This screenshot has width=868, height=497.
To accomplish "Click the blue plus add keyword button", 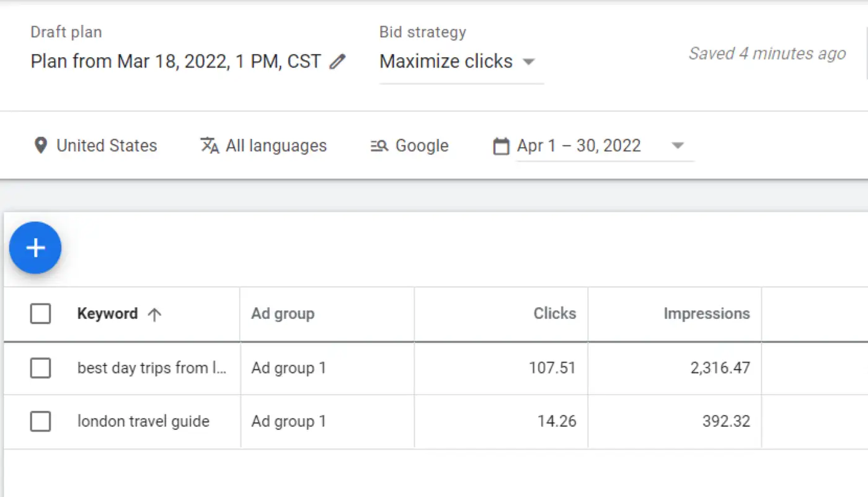I will [x=35, y=248].
